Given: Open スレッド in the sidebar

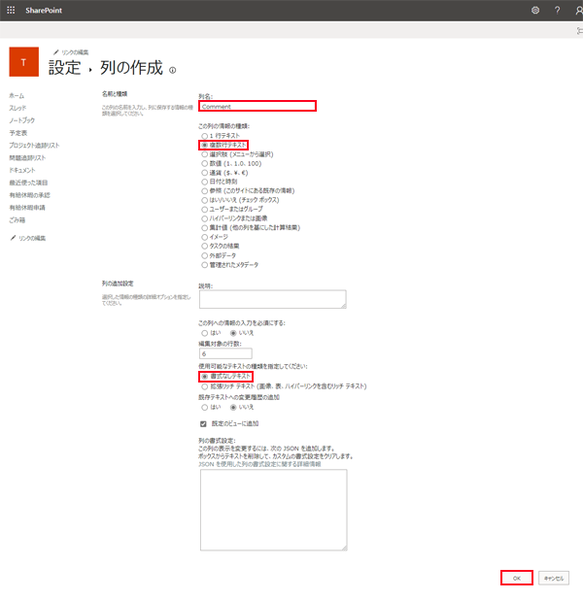Looking at the screenshot, I should pyautogui.click(x=18, y=108).
